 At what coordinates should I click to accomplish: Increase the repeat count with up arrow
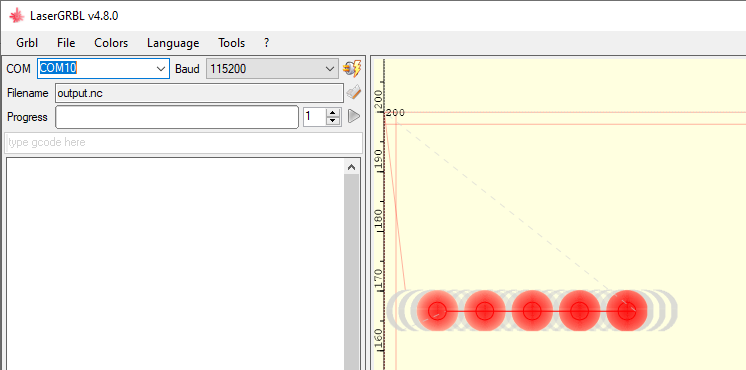334,113
